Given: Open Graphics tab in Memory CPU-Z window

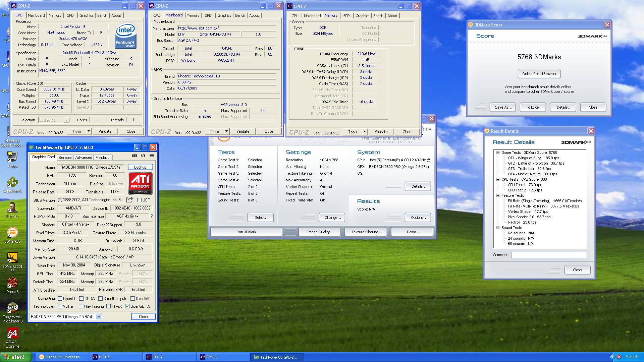Looking at the screenshot, I should 362,16.
